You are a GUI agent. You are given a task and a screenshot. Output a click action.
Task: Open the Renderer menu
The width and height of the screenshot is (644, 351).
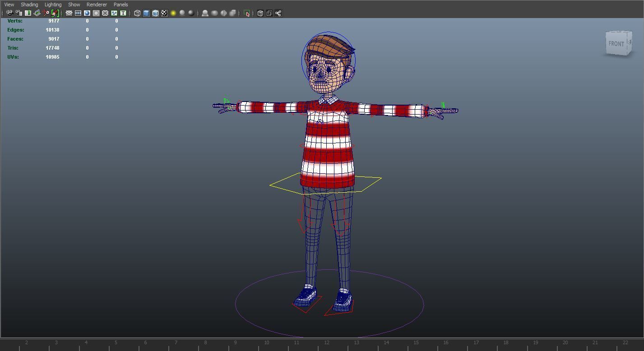point(97,5)
